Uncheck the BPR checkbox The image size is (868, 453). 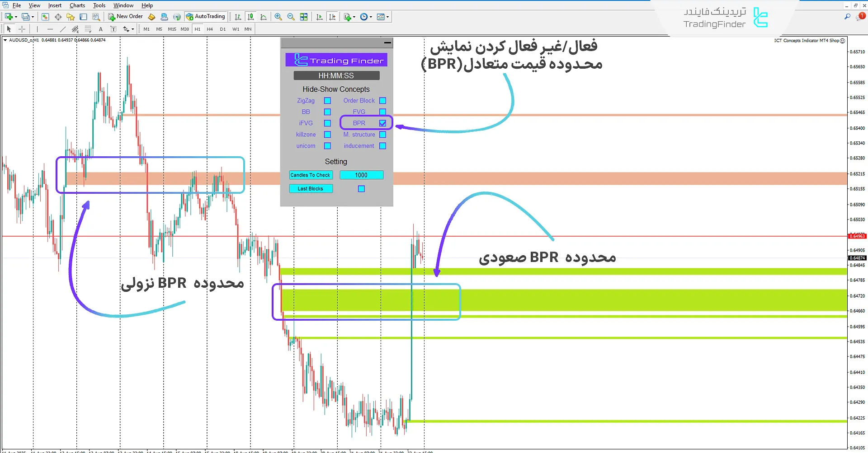point(382,123)
